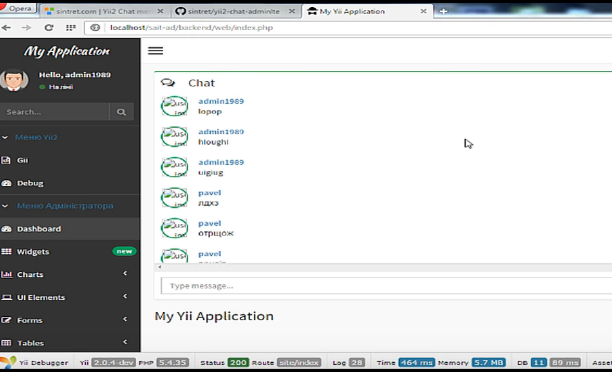Click the avatar beside the hloughl message
This screenshot has height=372, width=612.
click(x=174, y=136)
